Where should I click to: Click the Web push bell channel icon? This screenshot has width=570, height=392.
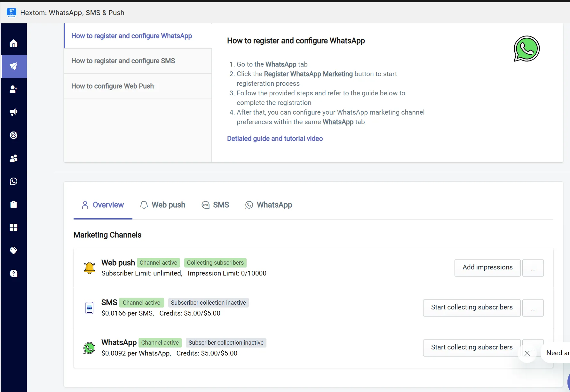coord(89,268)
